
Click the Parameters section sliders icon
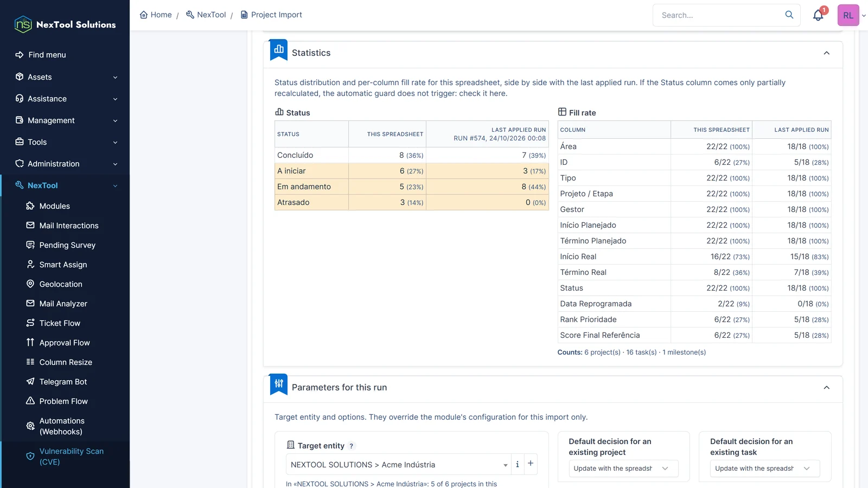click(279, 384)
